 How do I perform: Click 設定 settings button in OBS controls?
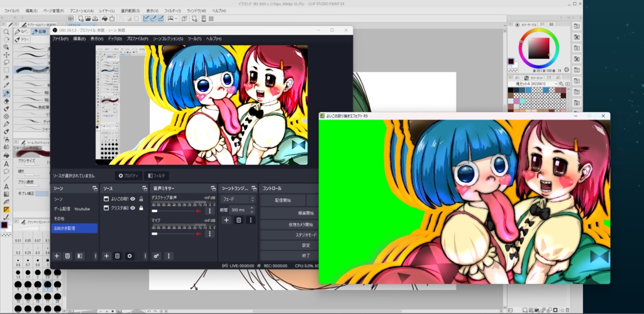[289, 245]
